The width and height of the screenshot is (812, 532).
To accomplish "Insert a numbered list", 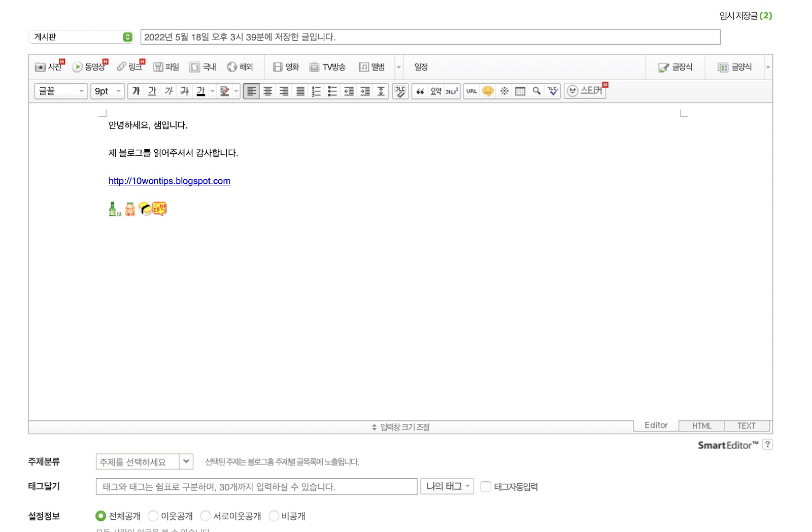I will (316, 91).
